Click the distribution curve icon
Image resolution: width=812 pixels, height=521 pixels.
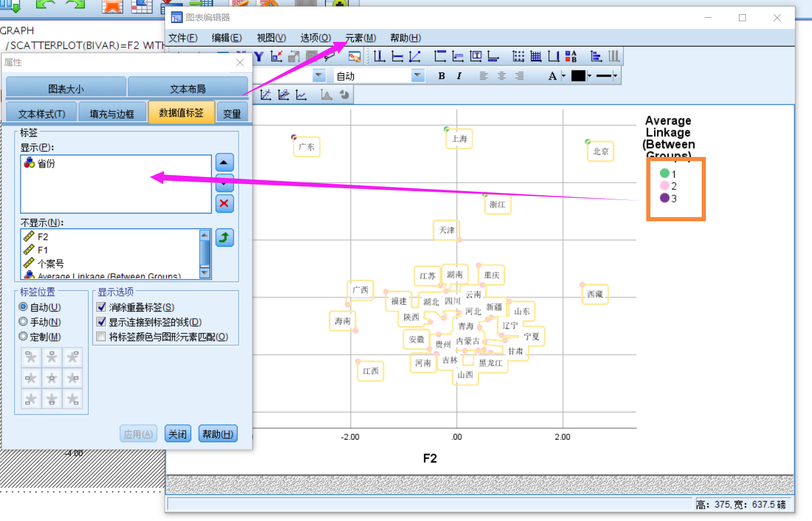tap(327, 95)
